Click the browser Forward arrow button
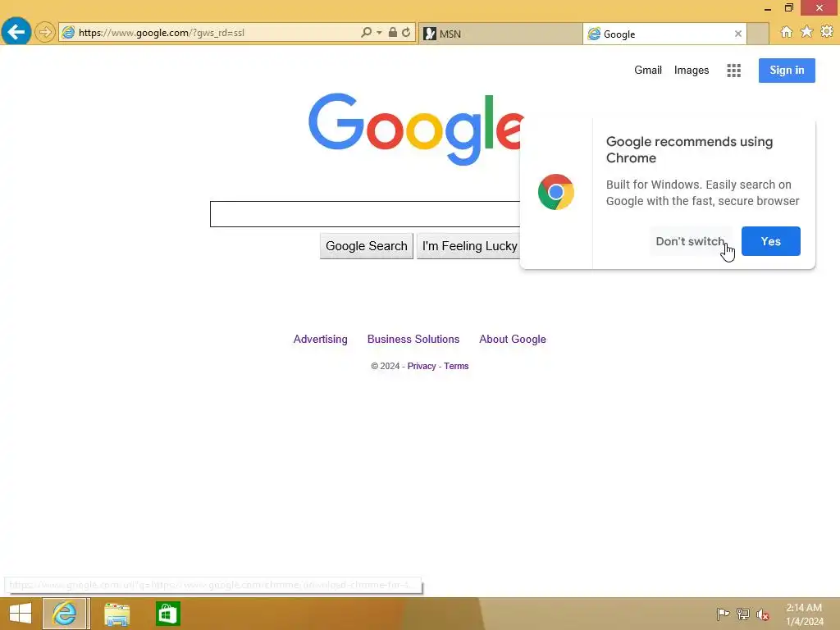The image size is (840, 630). coord(45,32)
